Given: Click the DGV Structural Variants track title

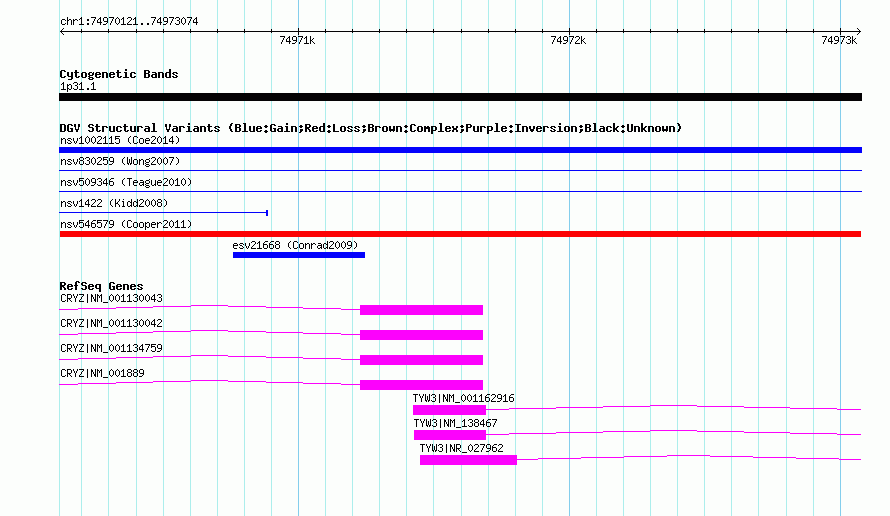Looking at the screenshot, I should (370, 128).
